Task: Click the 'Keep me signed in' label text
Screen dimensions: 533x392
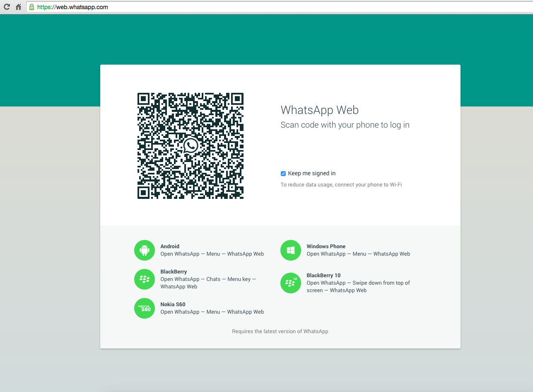Action: [311, 174]
